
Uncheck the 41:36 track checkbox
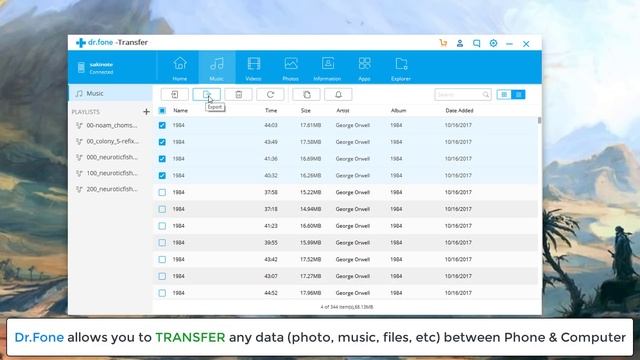pyautogui.click(x=162, y=159)
